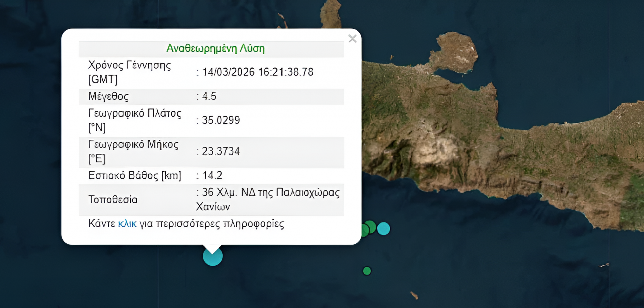The height and width of the screenshot is (308, 644).
Task: Close the earthquake info popup
Action: click(x=352, y=39)
